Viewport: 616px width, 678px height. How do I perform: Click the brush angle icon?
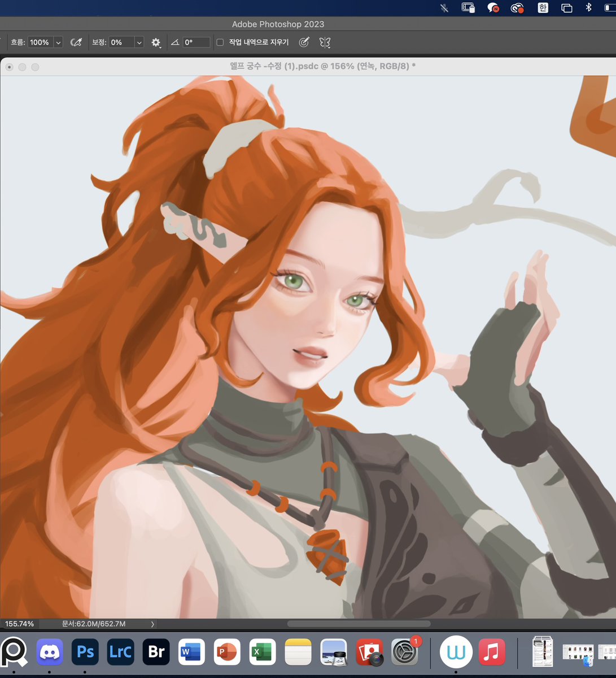tap(175, 42)
